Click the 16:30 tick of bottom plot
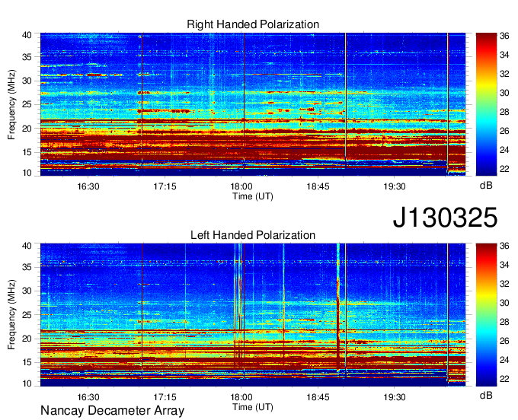This screenshot has height=420, width=518. 88,397
